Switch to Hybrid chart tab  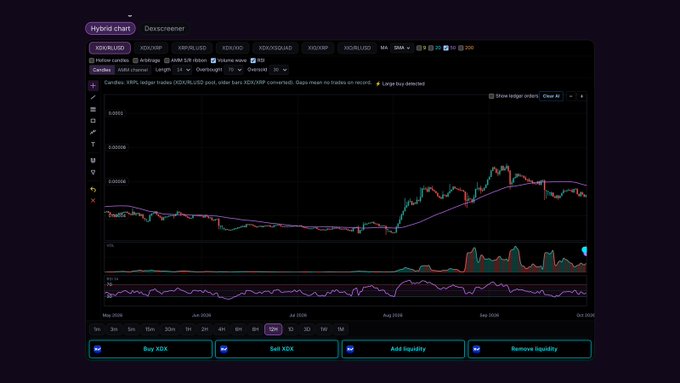110,29
